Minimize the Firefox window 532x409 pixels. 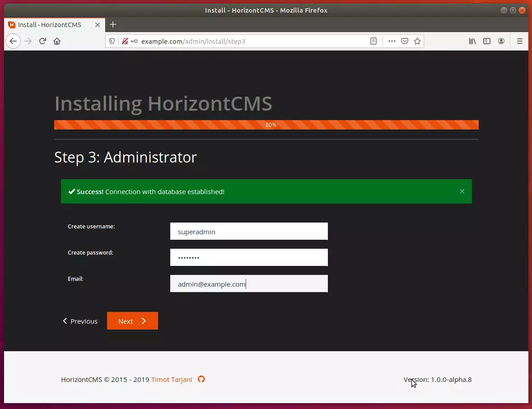coord(504,10)
